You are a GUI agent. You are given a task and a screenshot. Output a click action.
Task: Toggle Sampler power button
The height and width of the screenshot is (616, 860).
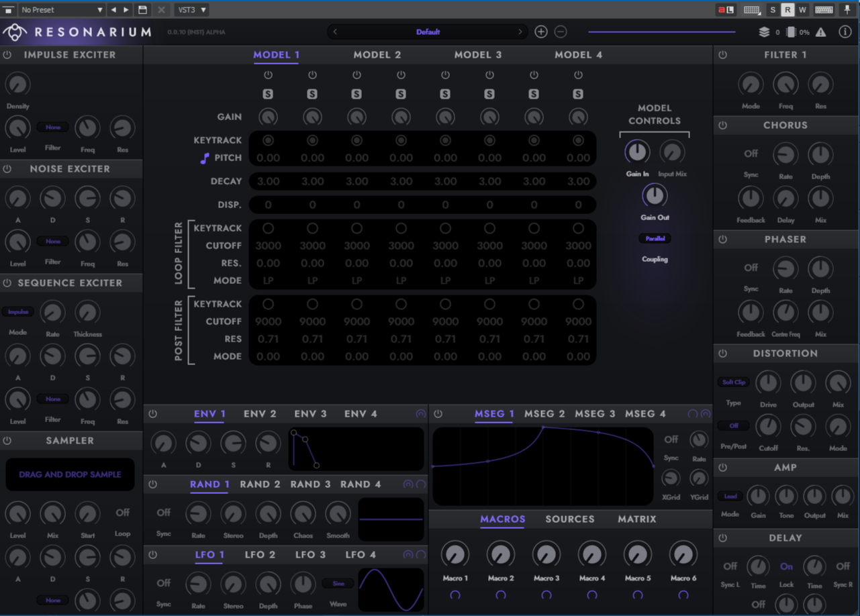[7, 441]
